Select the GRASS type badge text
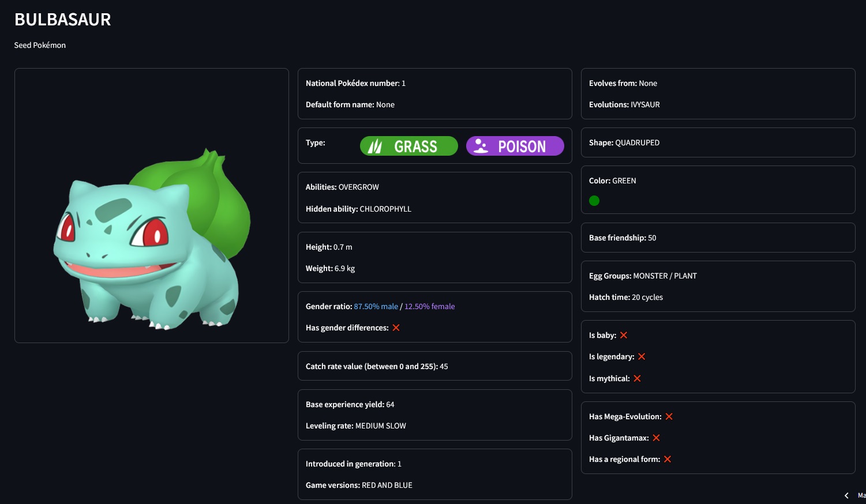866x504 pixels. 415,146
